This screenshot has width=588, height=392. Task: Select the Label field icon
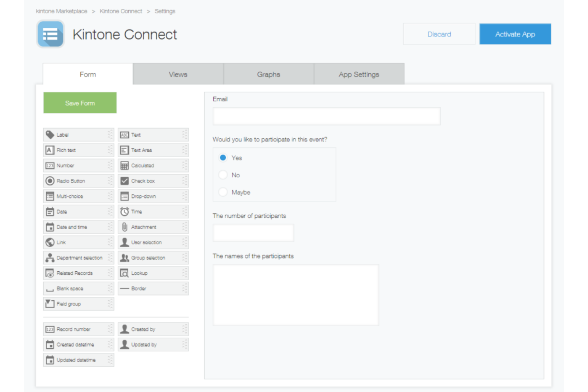50,135
